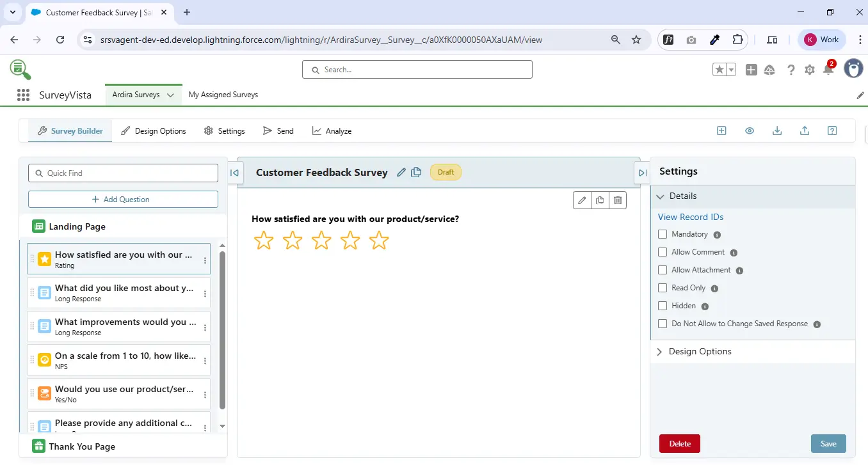868x465 pixels.
Task: Enable the Mandatory checkbox
Action: pyautogui.click(x=663, y=234)
